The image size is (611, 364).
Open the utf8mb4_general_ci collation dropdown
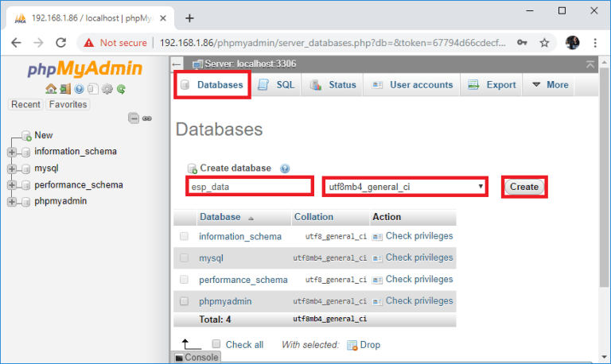coord(404,187)
